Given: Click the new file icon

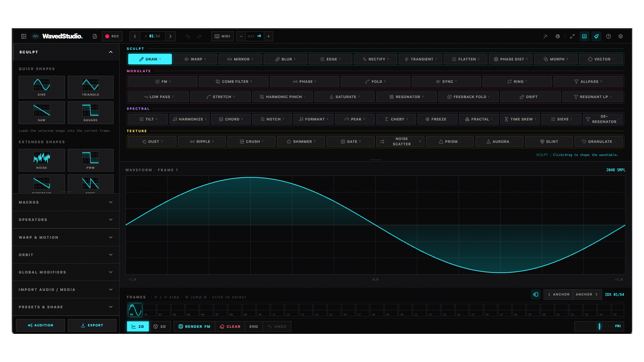Looking at the screenshot, I should [x=95, y=36].
